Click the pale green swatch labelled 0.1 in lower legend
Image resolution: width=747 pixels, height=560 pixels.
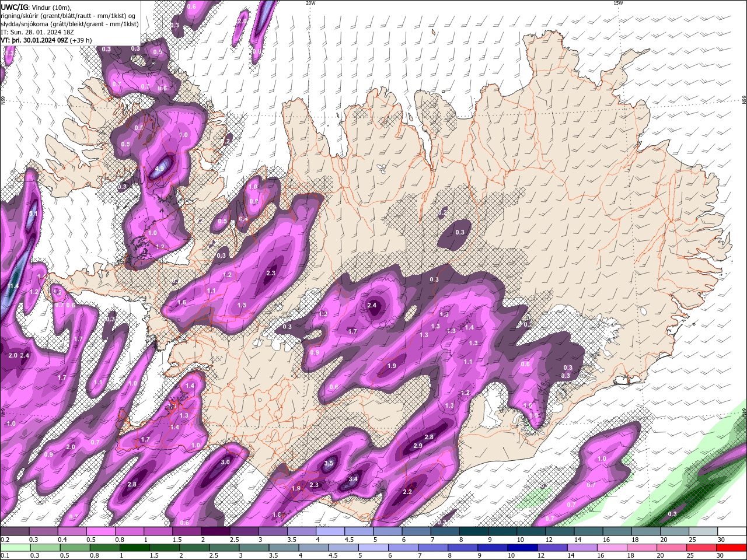pyautogui.click(x=15, y=547)
